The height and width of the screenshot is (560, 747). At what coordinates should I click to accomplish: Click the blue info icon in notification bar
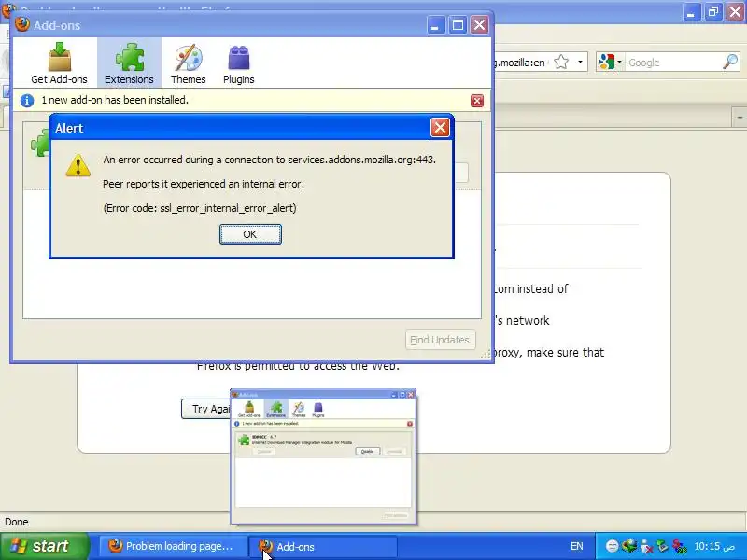27,101
